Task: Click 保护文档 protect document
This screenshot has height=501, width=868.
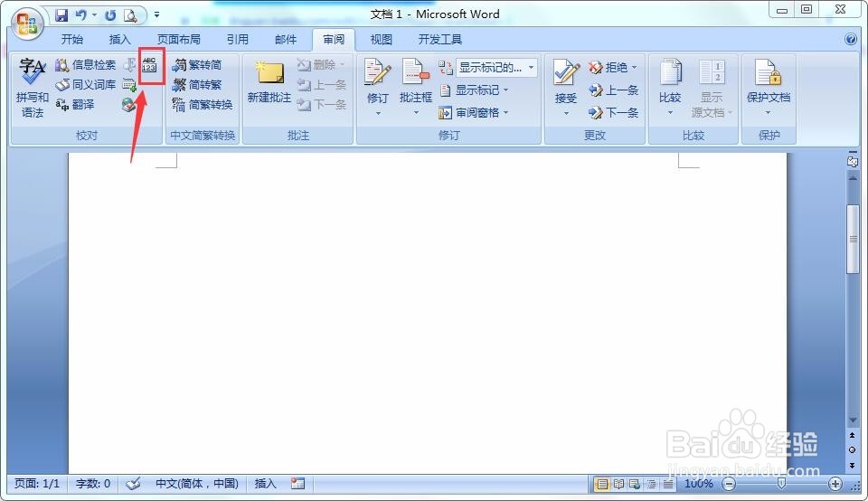Action: point(769,88)
